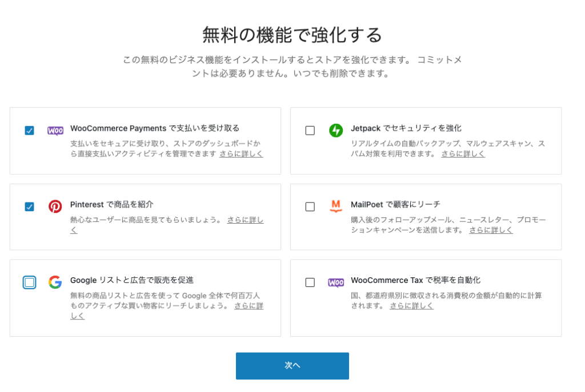Tick the MailPoet checkbox
The height and width of the screenshot is (392, 585).
310,207
